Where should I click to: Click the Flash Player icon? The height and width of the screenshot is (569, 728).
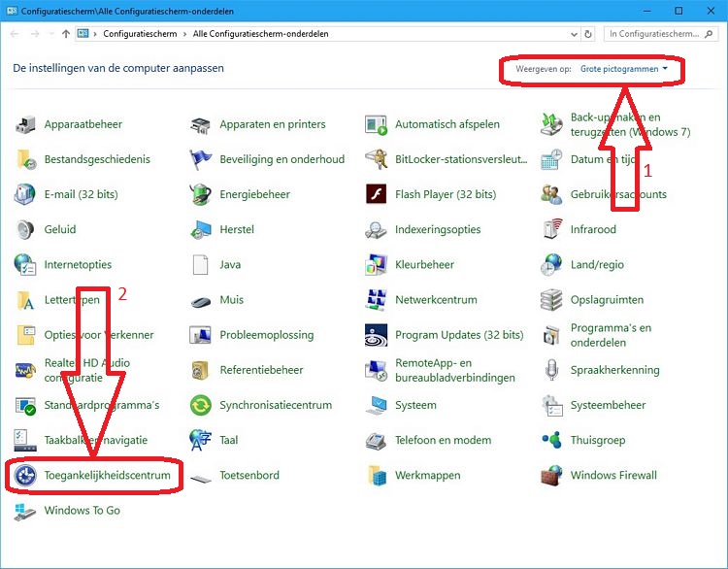click(x=376, y=194)
